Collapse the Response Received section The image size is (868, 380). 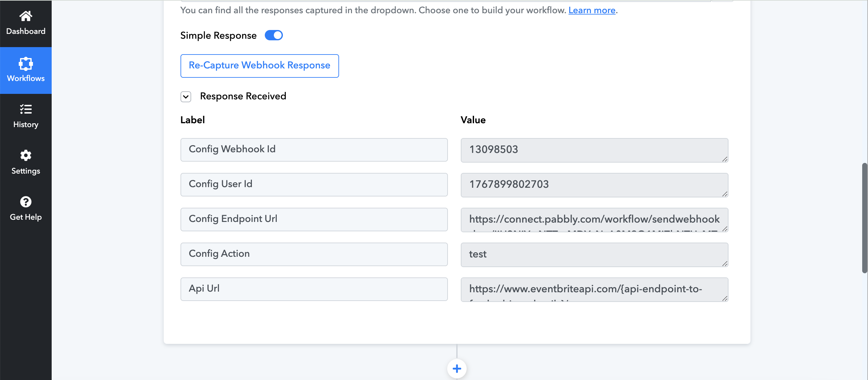click(x=186, y=96)
